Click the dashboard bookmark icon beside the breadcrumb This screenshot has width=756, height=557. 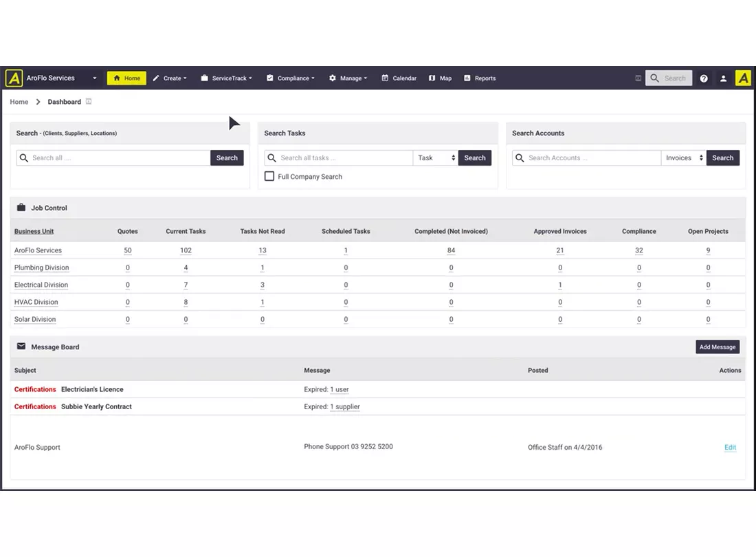tap(89, 102)
